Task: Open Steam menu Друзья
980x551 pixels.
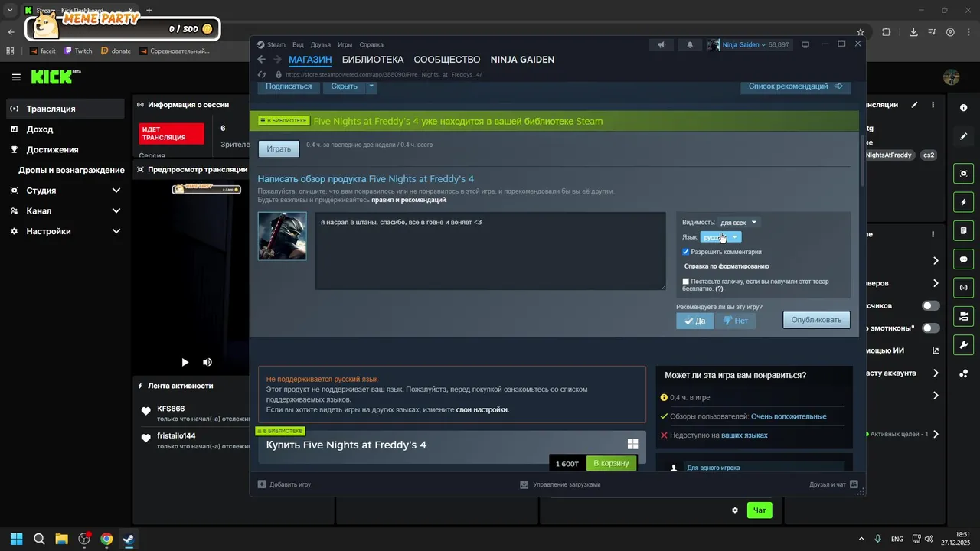Action: tap(321, 44)
